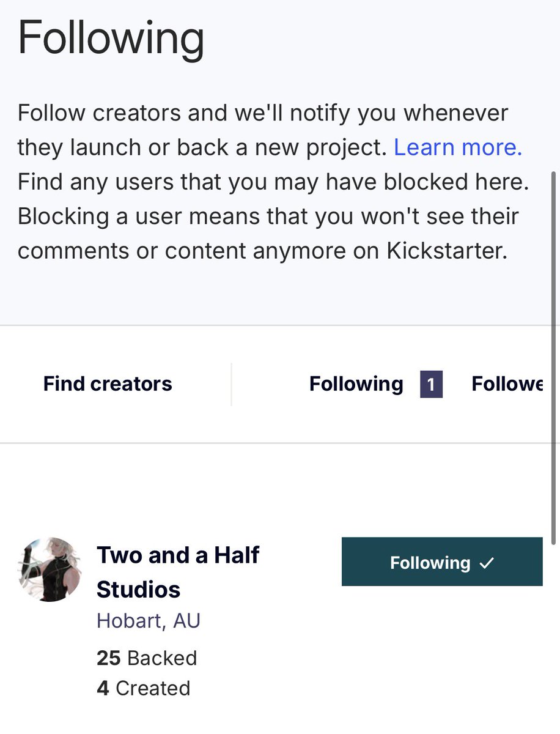Click the checkmark icon in Following button
Screen dimensions: 560x734
(x=487, y=563)
